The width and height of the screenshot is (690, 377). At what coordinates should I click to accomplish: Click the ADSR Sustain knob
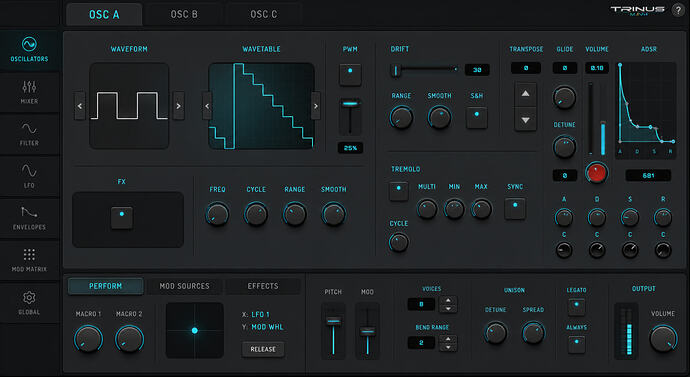(630, 217)
